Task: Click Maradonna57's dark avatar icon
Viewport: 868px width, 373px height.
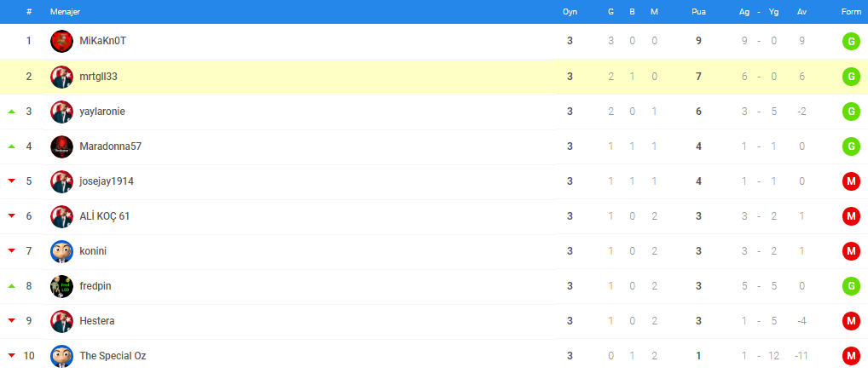Action: tap(62, 146)
